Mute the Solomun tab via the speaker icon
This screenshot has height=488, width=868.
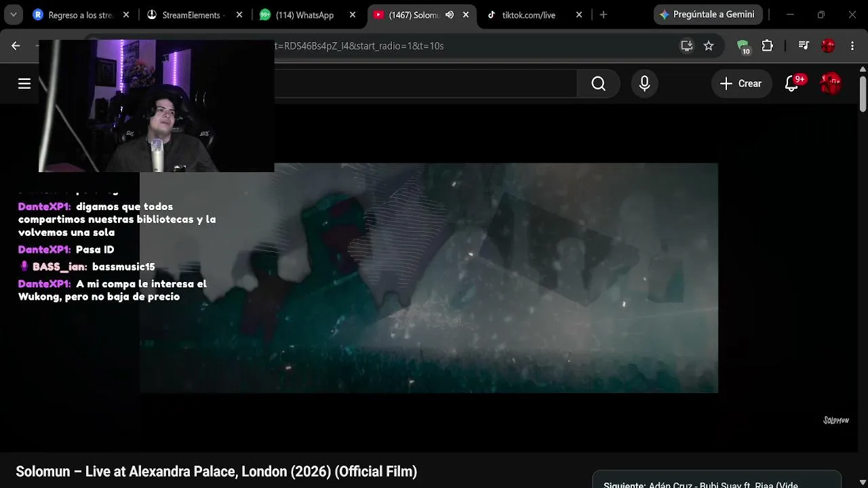pos(449,15)
